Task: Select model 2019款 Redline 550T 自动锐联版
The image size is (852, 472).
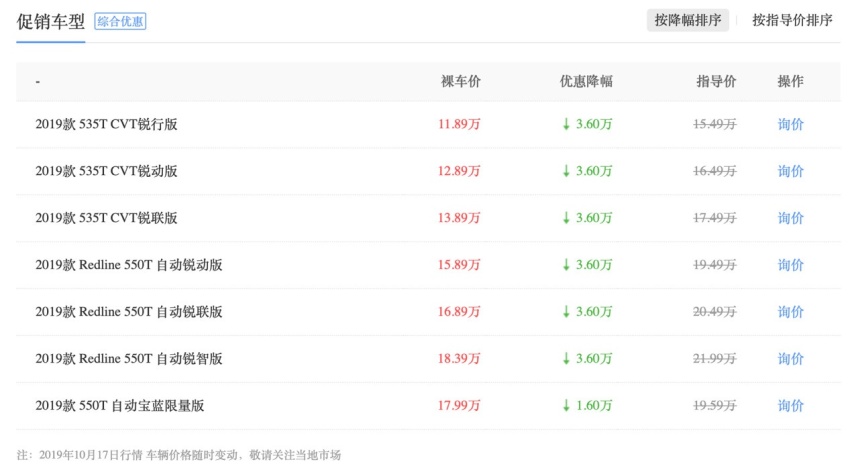Action: pyautogui.click(x=129, y=312)
